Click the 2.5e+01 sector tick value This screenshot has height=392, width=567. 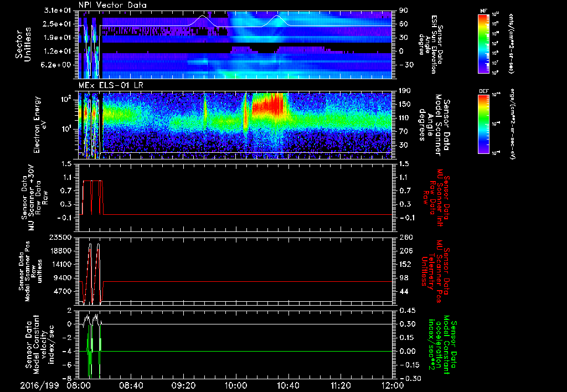58,24
